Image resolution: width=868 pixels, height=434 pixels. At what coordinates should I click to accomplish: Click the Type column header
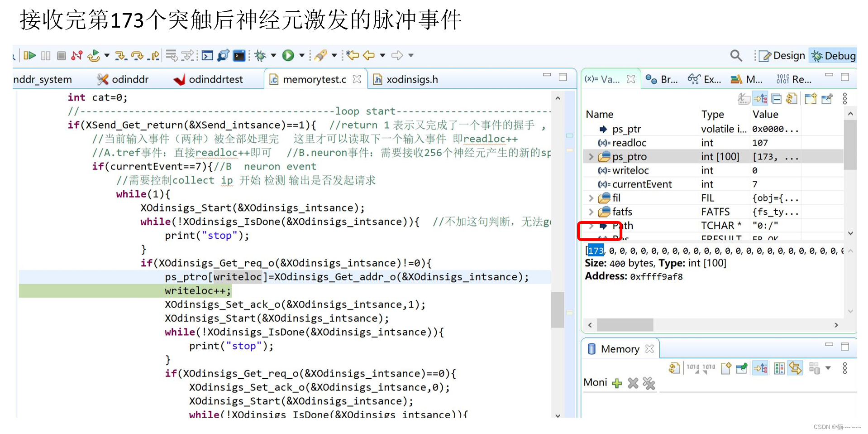(x=712, y=114)
